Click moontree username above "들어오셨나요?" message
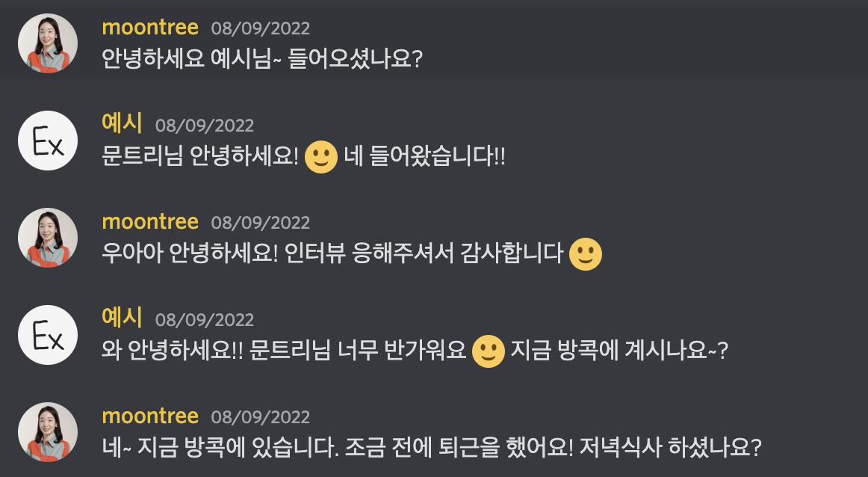This screenshot has height=477, width=868. (150, 28)
